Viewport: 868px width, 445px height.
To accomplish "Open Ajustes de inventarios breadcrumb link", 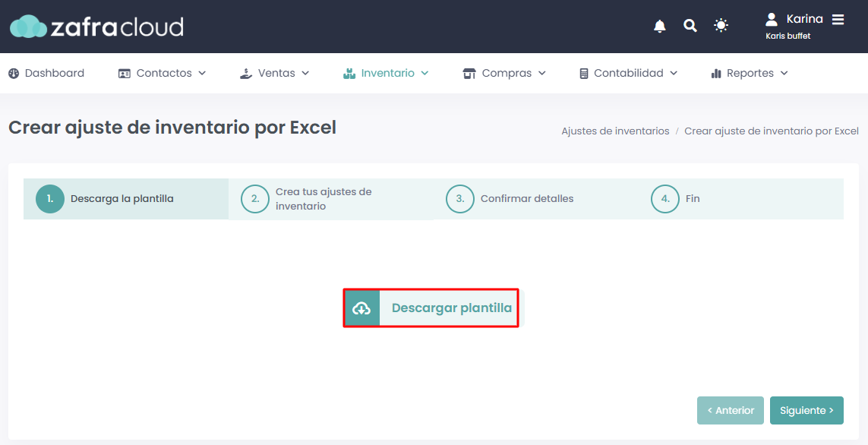I will pos(615,131).
